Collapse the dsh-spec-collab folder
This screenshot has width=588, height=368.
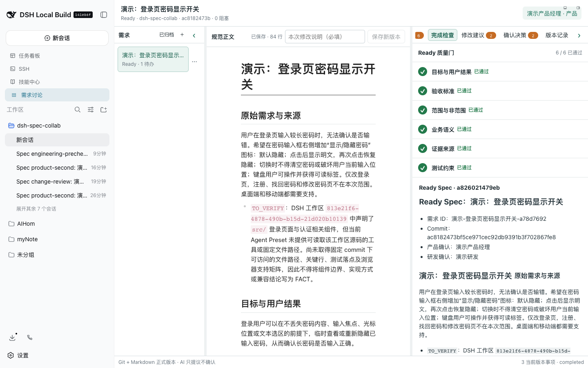click(x=57, y=126)
